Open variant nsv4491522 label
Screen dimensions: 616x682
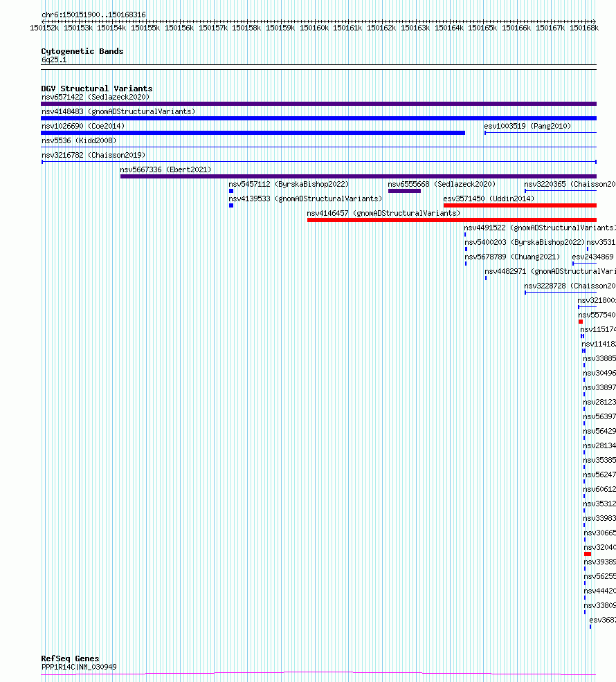click(540, 228)
